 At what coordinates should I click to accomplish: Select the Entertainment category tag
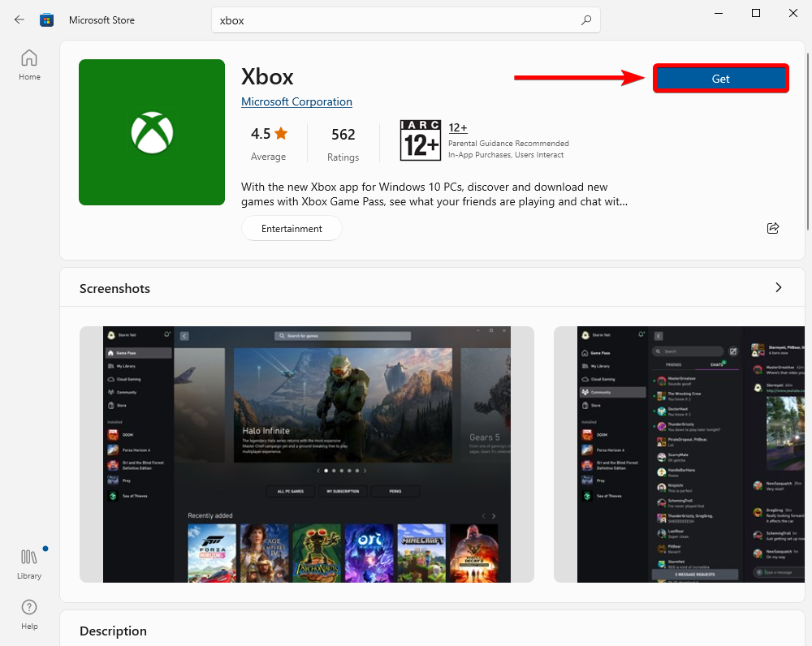coord(292,229)
